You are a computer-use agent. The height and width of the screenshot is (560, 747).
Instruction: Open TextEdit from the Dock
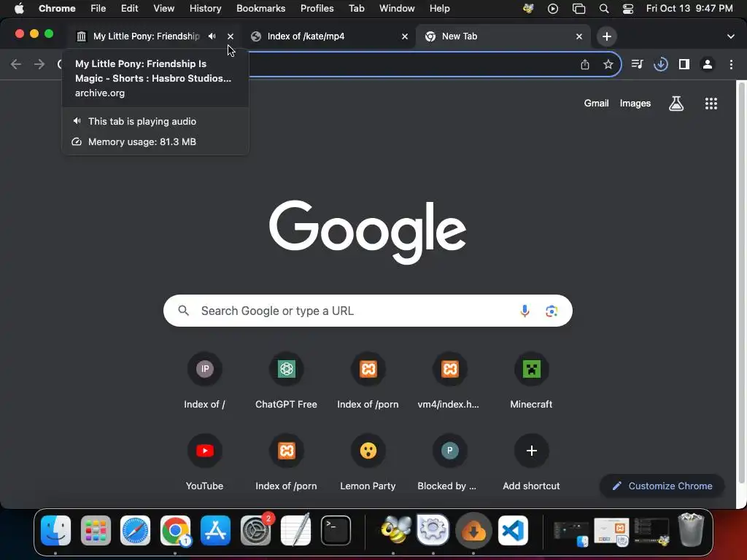(295, 530)
